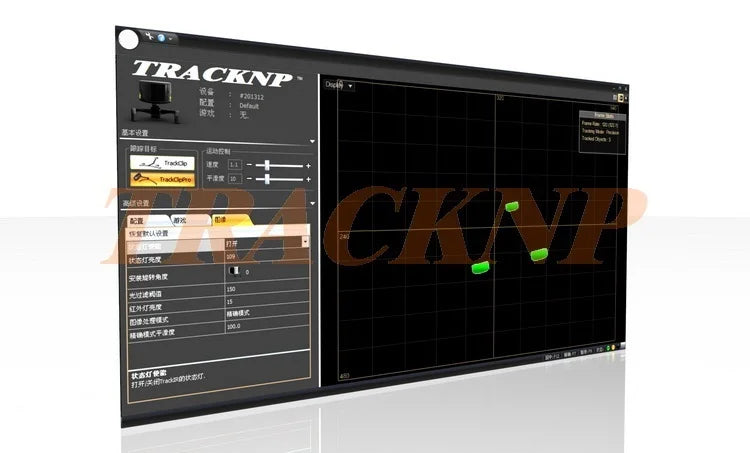Click the top green tracked marker

[512, 207]
